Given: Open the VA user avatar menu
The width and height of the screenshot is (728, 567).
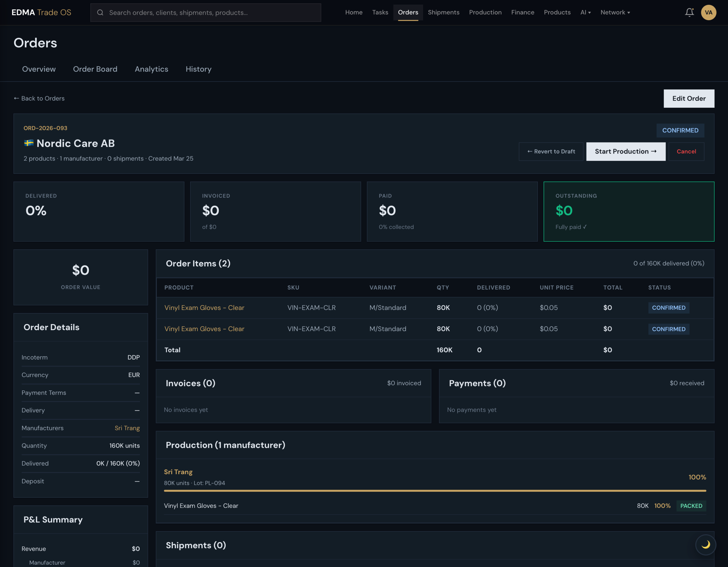Looking at the screenshot, I should (x=708, y=12).
